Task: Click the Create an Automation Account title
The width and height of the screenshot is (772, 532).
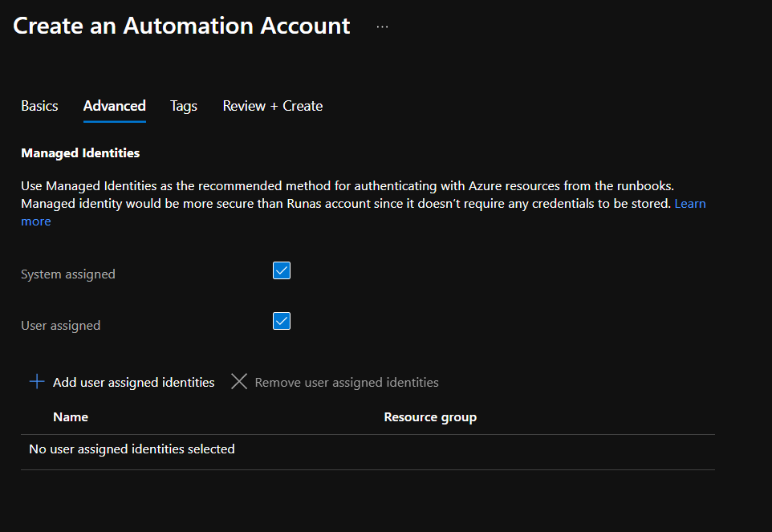Action: tap(181, 26)
